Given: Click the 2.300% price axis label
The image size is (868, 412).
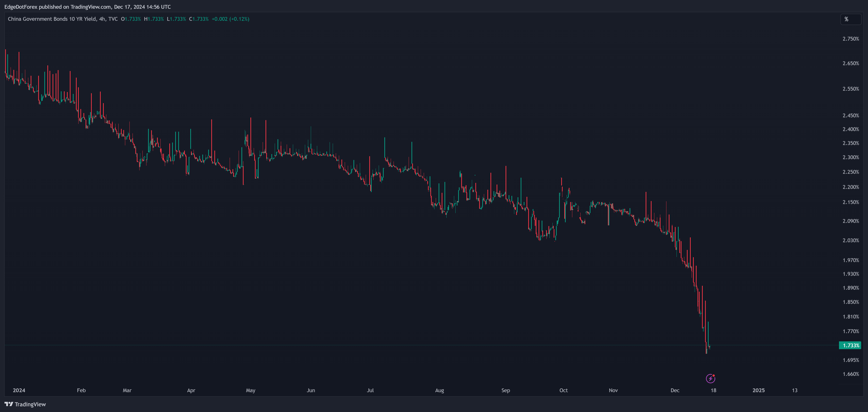Looking at the screenshot, I should pyautogui.click(x=851, y=157).
